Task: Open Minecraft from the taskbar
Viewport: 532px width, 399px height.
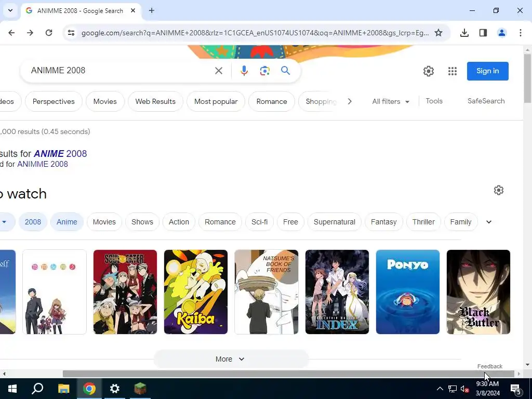Action: click(140, 389)
